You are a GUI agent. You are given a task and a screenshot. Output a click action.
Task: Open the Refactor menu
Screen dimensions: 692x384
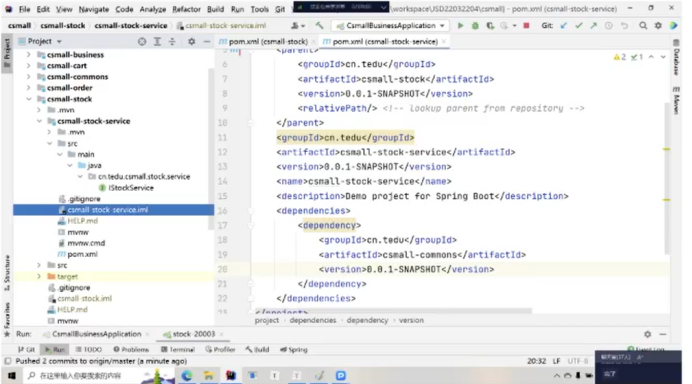pos(186,9)
